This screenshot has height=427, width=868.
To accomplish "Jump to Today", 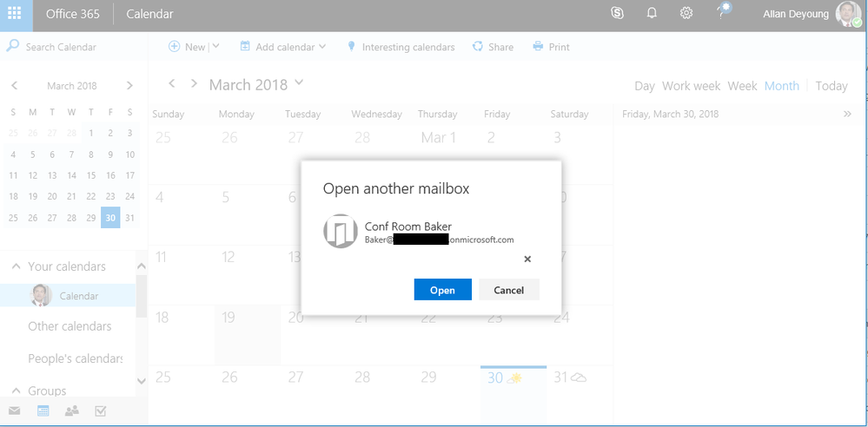I will coord(832,86).
